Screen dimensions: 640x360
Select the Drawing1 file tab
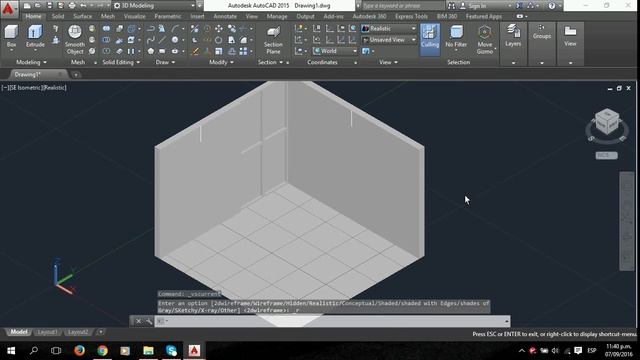(x=37, y=74)
